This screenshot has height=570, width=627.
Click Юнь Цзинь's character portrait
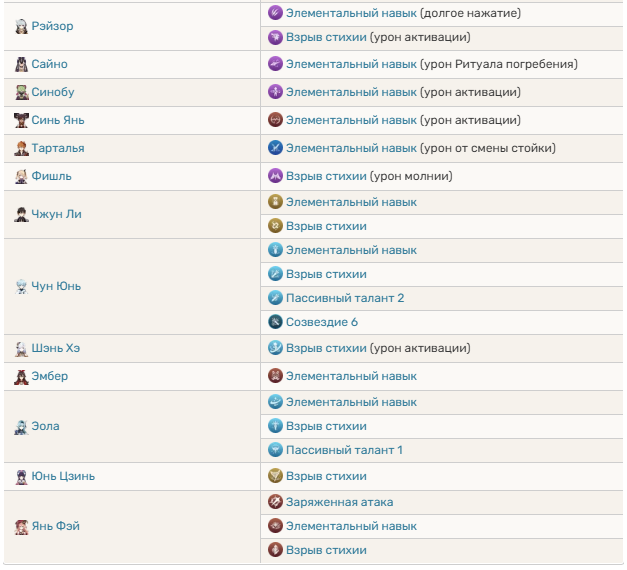coord(21,476)
